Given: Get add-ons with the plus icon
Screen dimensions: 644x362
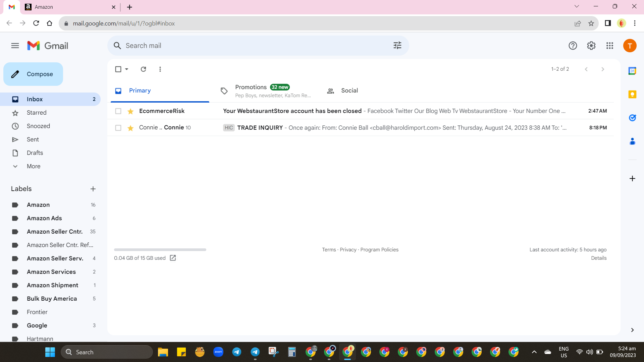Looking at the screenshot, I should pos(632,179).
